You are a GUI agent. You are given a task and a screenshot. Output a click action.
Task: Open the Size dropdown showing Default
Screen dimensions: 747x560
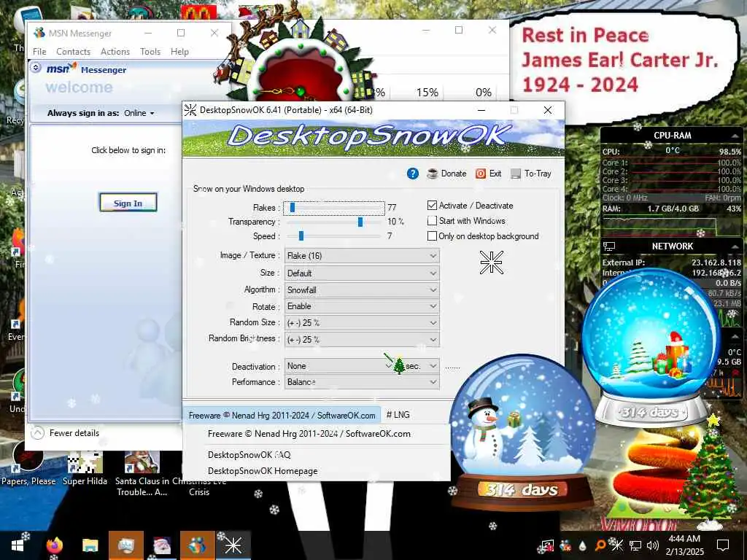click(x=362, y=273)
